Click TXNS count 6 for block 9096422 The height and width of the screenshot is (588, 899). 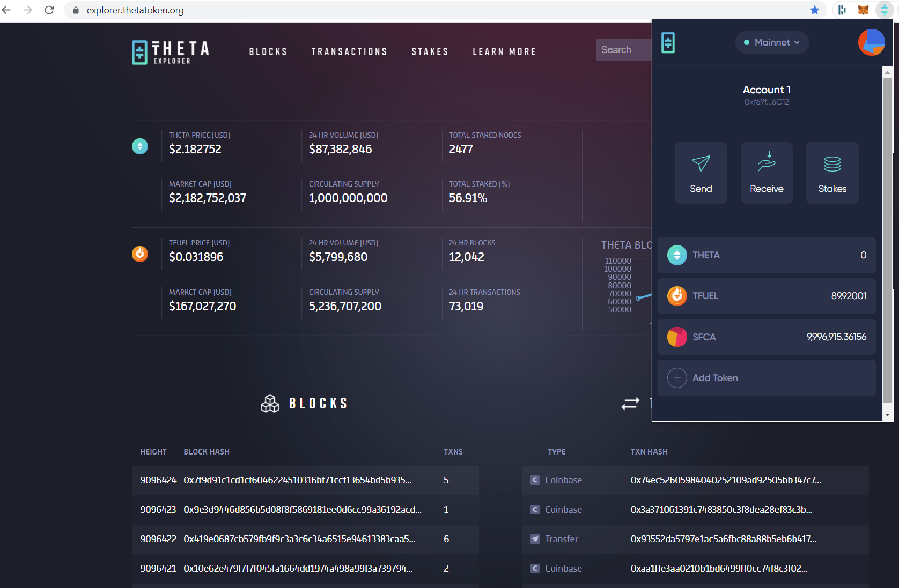point(446,539)
